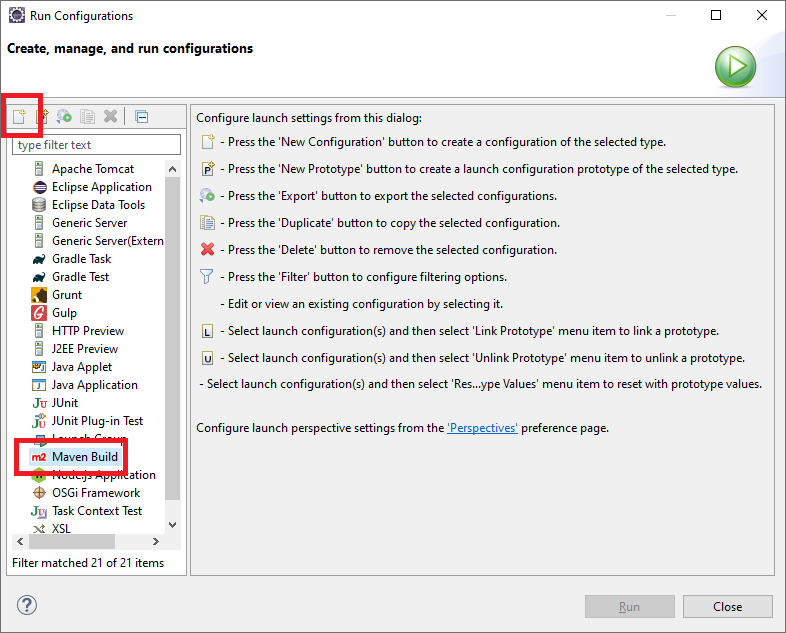Select Eclipse Data Tools entry
Screen dimensions: 786x633
tap(98, 205)
